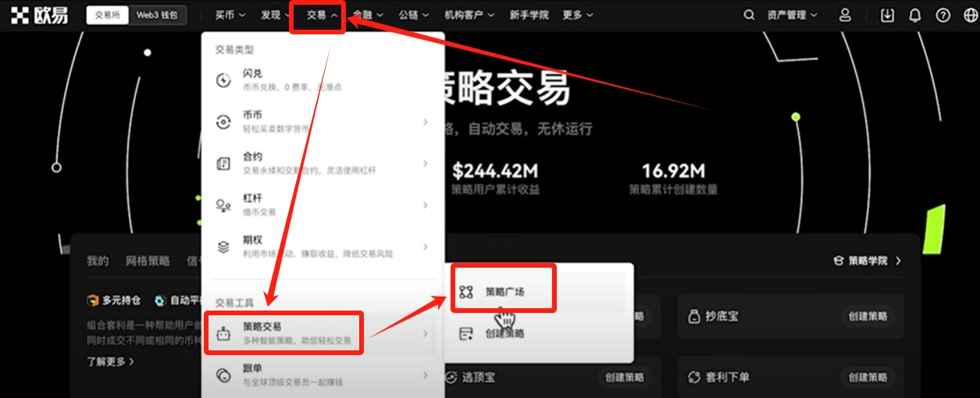This screenshot has width=980, height=398.
Task: Click the 杠杆 margin icon
Action: pyautogui.click(x=223, y=205)
